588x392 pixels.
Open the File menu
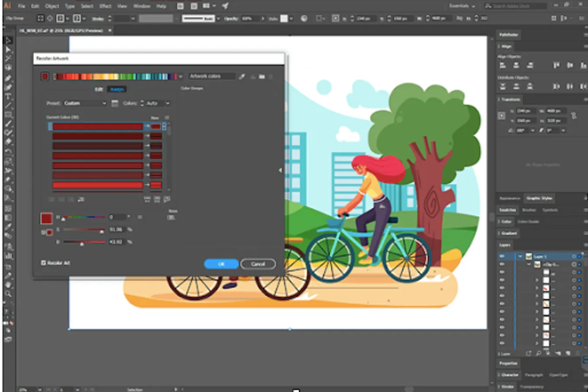click(x=22, y=6)
